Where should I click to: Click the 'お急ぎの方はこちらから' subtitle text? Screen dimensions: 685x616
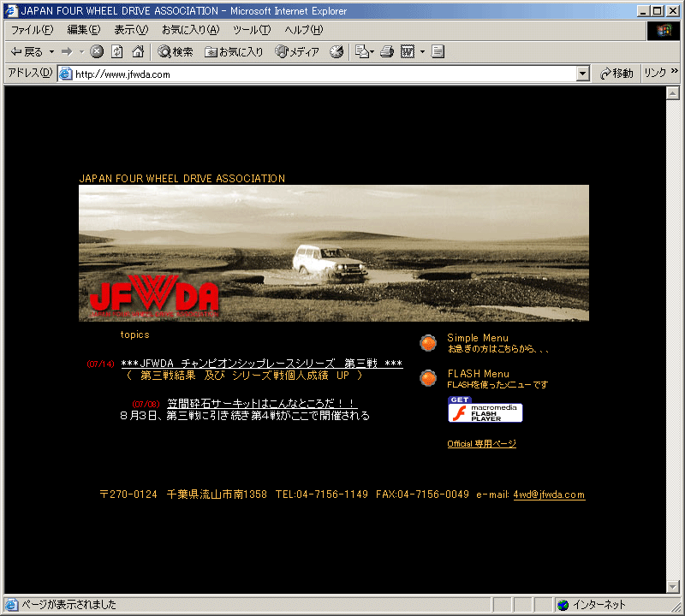tap(497, 349)
